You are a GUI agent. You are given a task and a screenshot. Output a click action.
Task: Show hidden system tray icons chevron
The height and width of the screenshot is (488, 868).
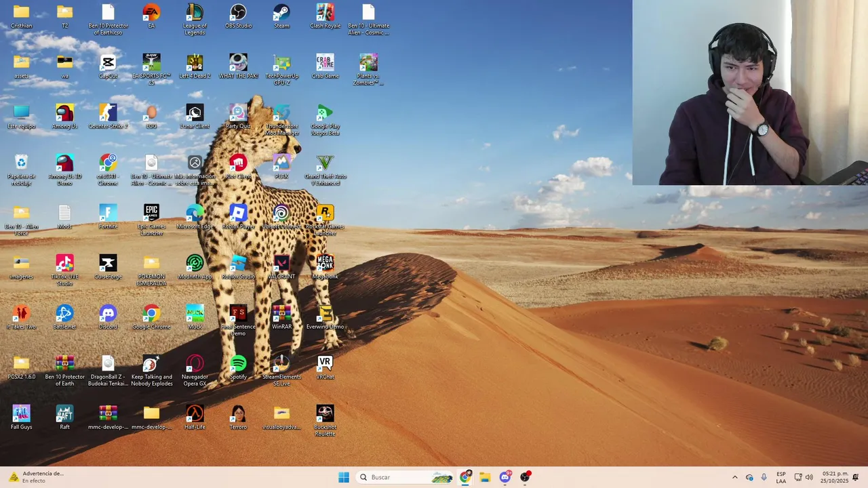(x=734, y=477)
